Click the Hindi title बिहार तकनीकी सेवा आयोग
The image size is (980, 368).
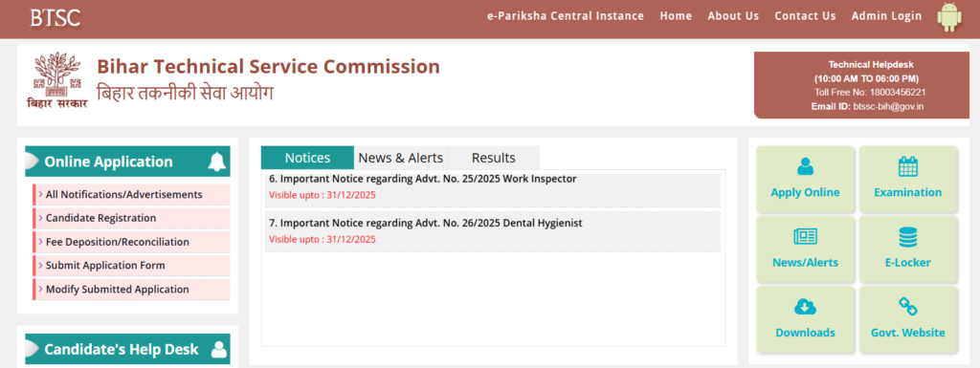pyautogui.click(x=185, y=93)
